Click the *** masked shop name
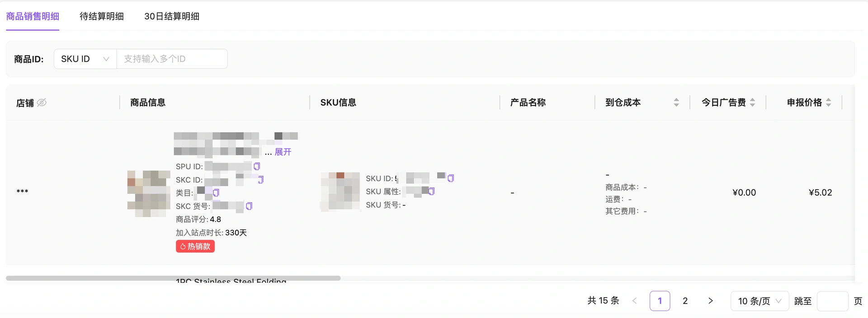Viewport: 868px width, 318px height. coord(22,192)
